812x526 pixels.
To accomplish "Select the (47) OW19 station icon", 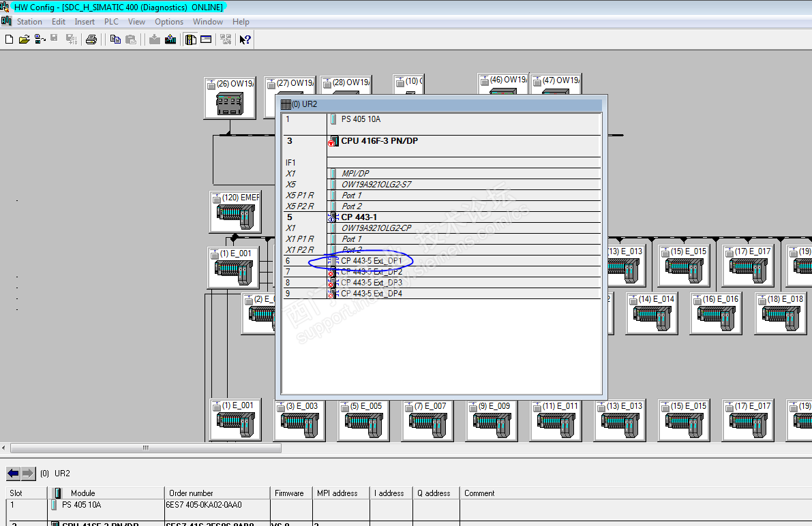I will pos(556,83).
